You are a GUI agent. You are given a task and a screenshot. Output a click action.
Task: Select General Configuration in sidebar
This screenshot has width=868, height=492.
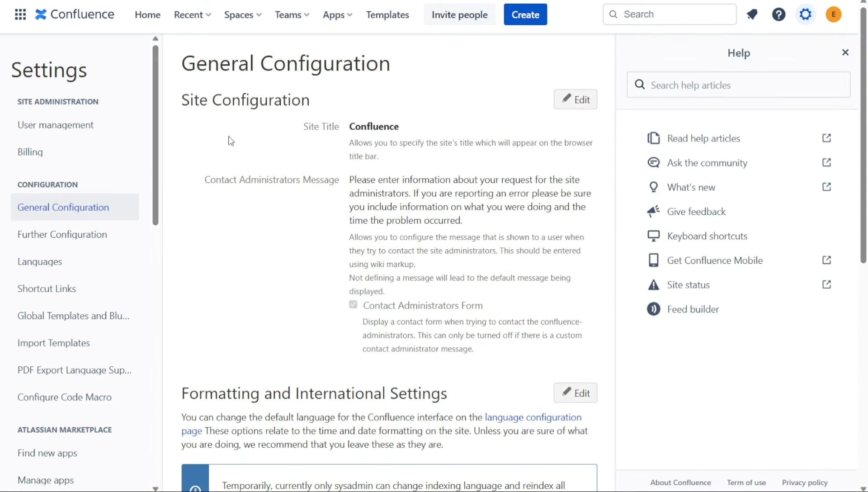(75, 207)
